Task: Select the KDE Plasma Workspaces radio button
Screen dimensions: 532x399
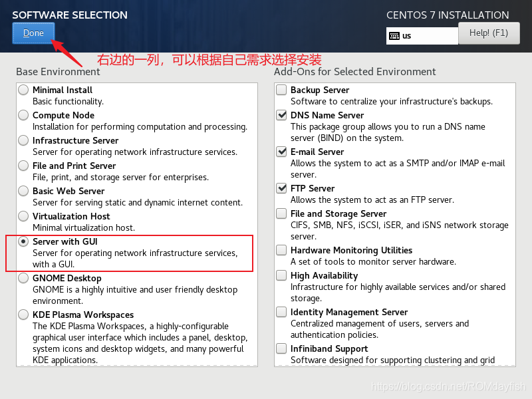Action: pyautogui.click(x=23, y=315)
